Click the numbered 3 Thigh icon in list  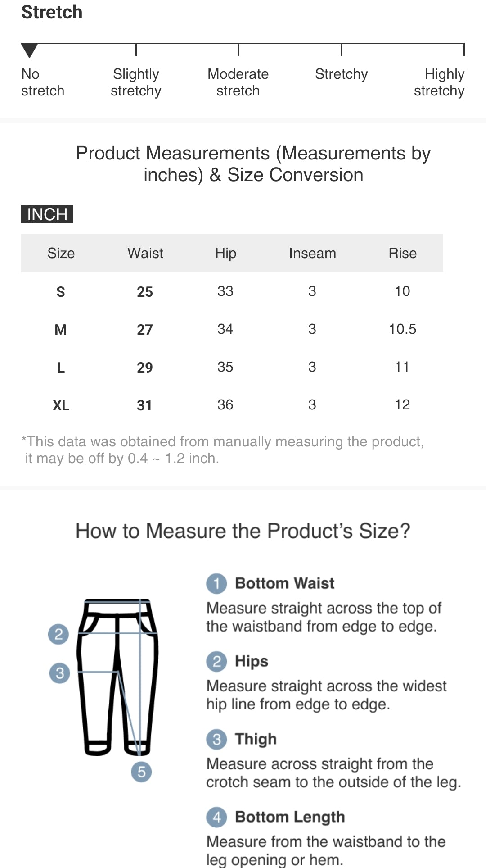point(216,740)
